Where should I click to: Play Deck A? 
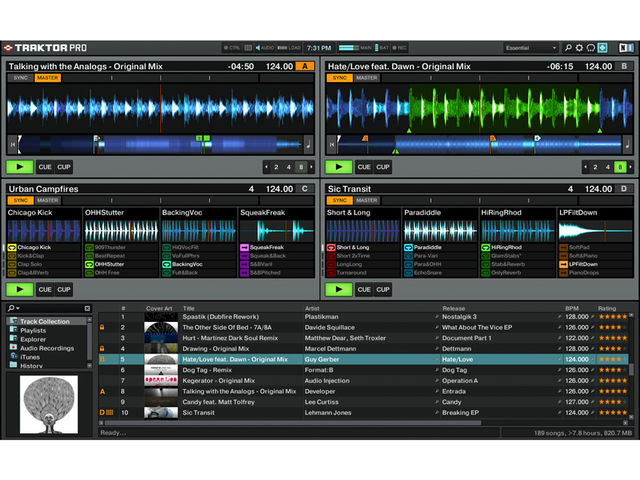[x=20, y=167]
